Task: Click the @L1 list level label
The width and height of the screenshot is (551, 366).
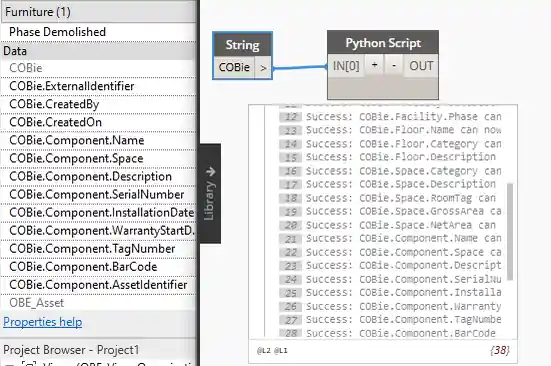Action: click(280, 350)
